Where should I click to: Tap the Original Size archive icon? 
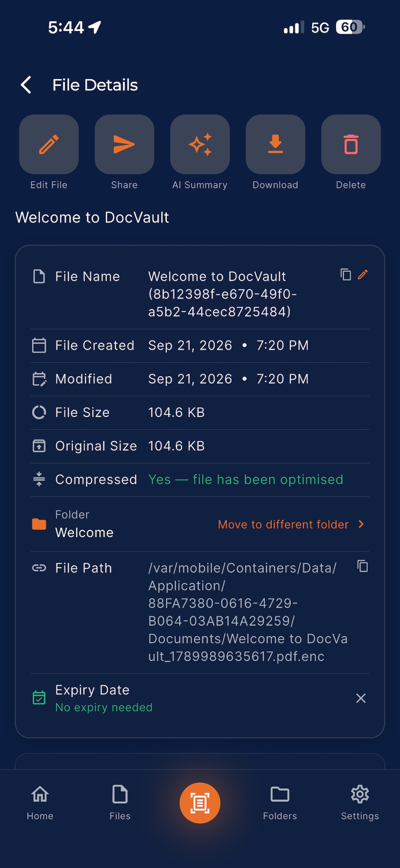point(39,446)
